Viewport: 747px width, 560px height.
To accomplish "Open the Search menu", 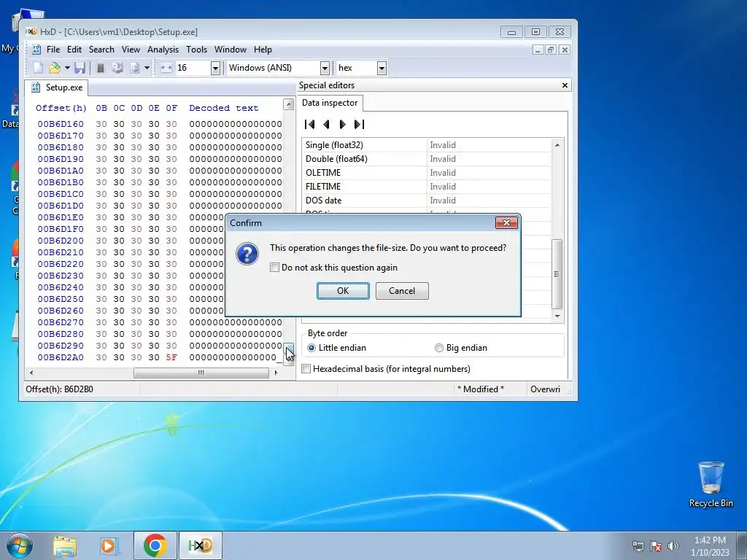I will tap(101, 50).
